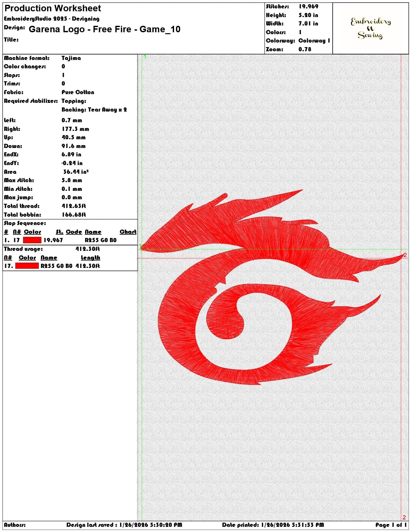Click the Machine format value "Tajima"
This screenshot has width=411, height=532.
(x=71, y=58)
